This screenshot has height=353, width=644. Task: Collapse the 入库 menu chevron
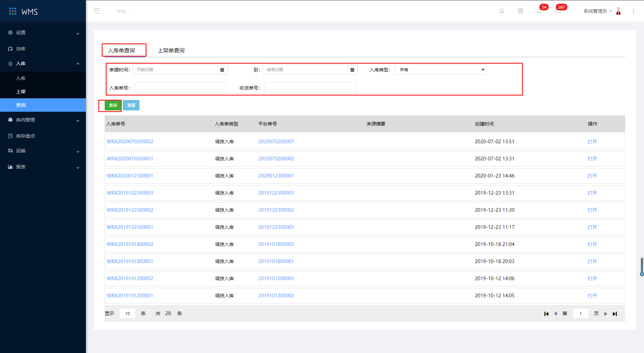(x=78, y=63)
